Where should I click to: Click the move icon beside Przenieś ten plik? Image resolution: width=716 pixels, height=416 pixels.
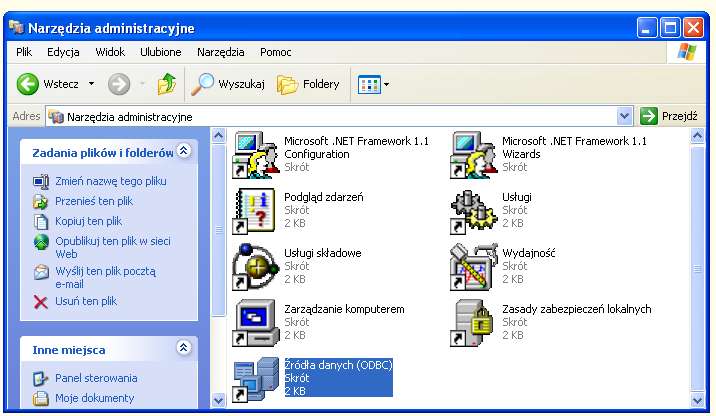click(x=41, y=201)
